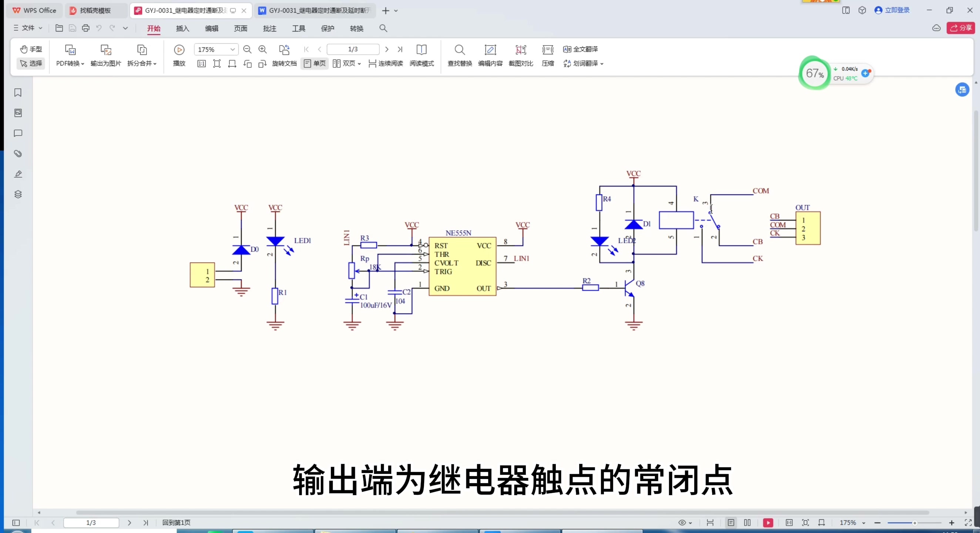Open the 页面 ribbon tab
980x533 pixels.
click(x=241, y=29)
